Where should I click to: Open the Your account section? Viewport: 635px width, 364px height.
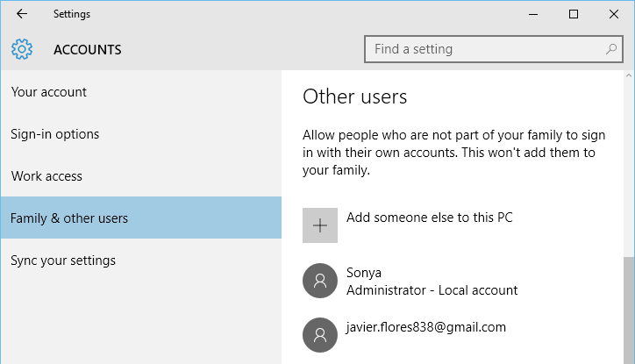[x=49, y=92]
